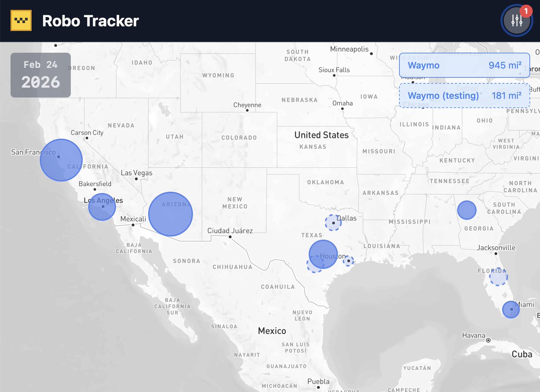Click the Las Vegas city label
540x392 pixels.
click(136, 173)
